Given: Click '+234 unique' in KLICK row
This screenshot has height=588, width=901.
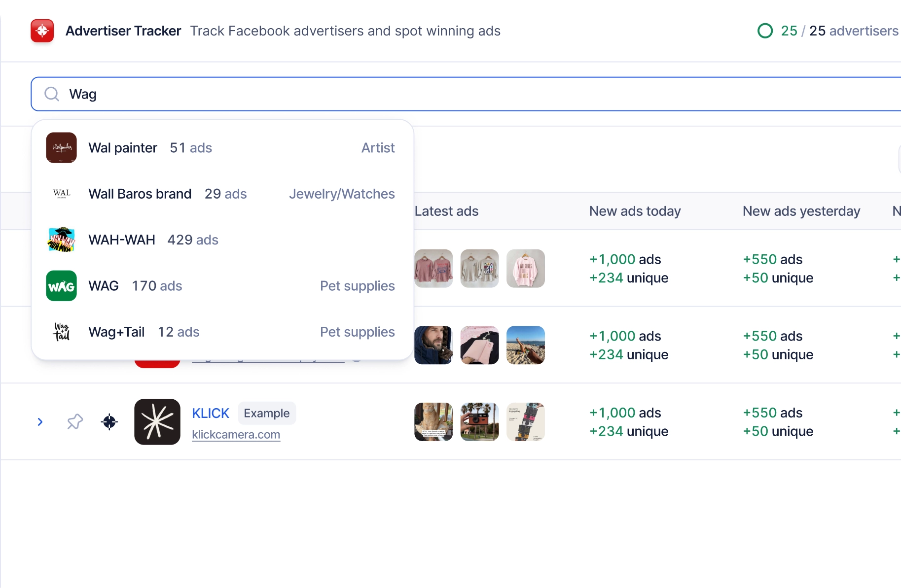Looking at the screenshot, I should [x=629, y=431].
